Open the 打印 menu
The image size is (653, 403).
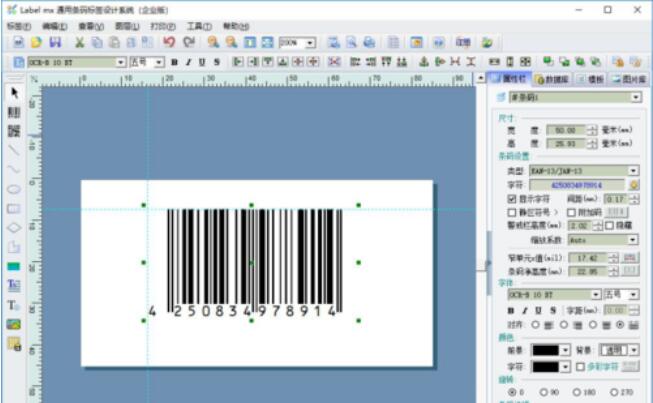(x=163, y=26)
